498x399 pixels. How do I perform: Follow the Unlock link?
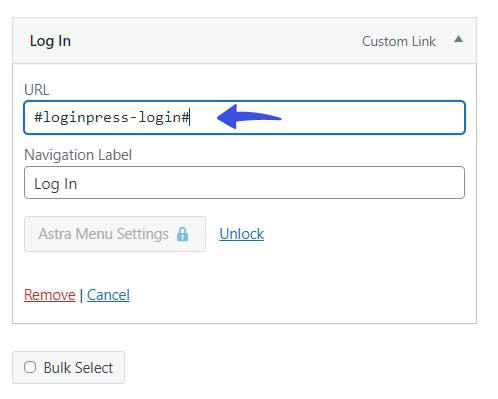242,234
